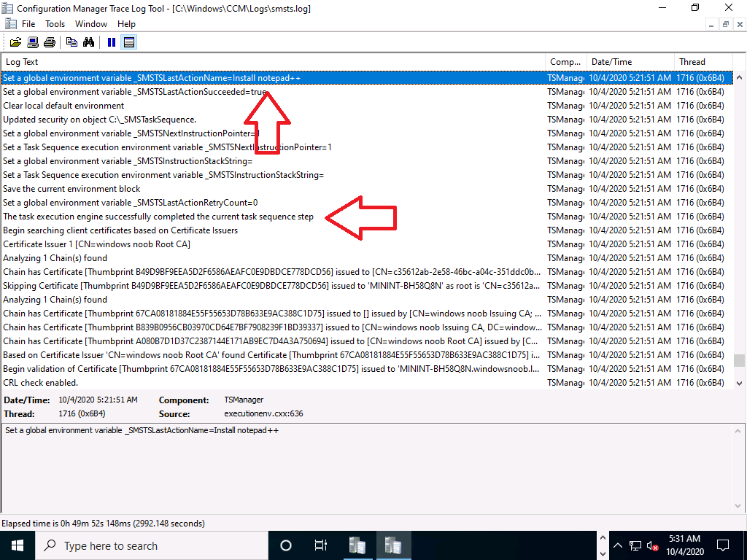Click the Date/Time column header
This screenshot has width=747, height=560.
[631, 62]
